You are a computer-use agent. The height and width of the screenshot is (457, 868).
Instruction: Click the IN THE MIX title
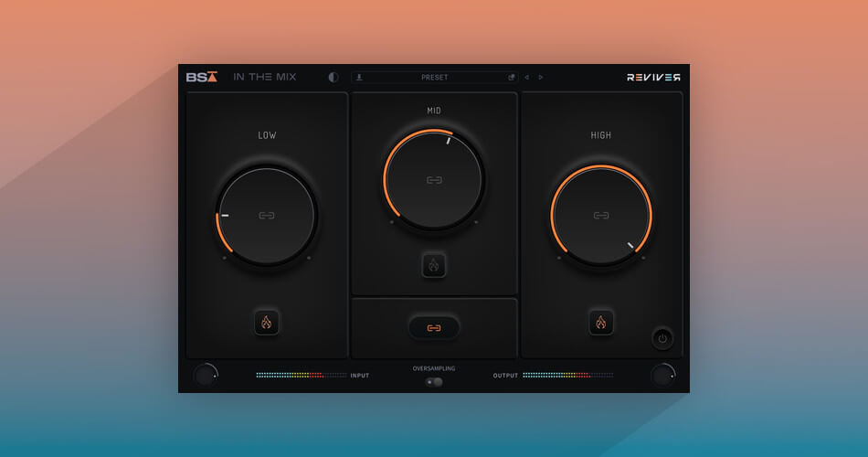[265, 78]
